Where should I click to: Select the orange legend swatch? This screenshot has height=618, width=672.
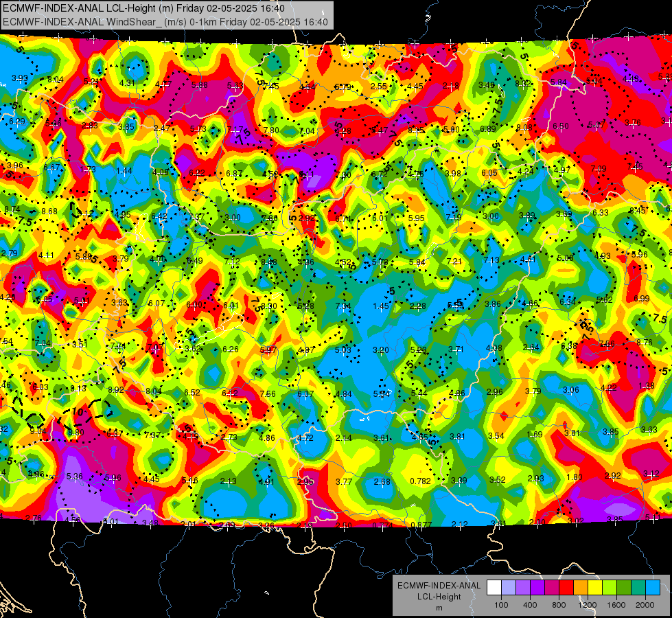pyautogui.click(x=581, y=588)
